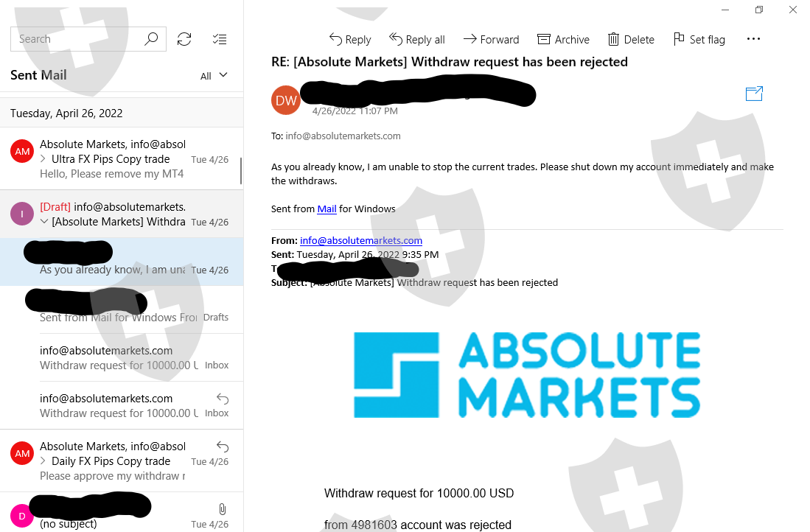Expand the Ultra FX Pips Copy trade thread

pyautogui.click(x=43, y=159)
